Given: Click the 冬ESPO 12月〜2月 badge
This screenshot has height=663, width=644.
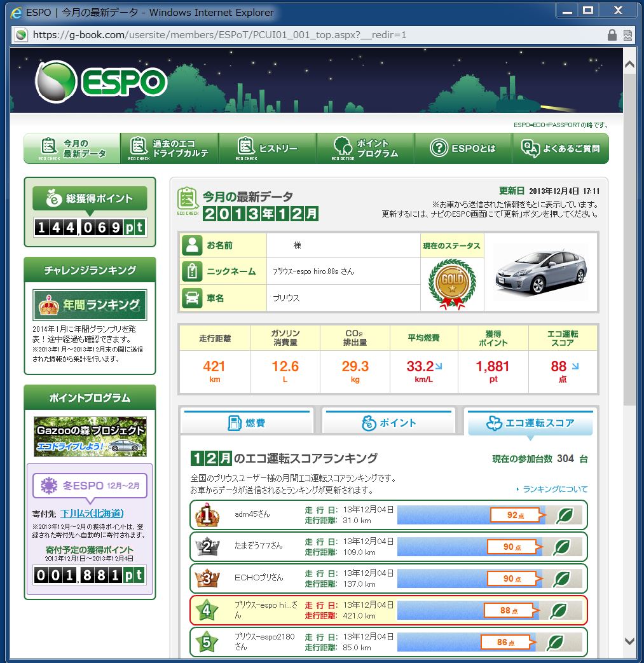Looking at the screenshot, I should [x=90, y=486].
